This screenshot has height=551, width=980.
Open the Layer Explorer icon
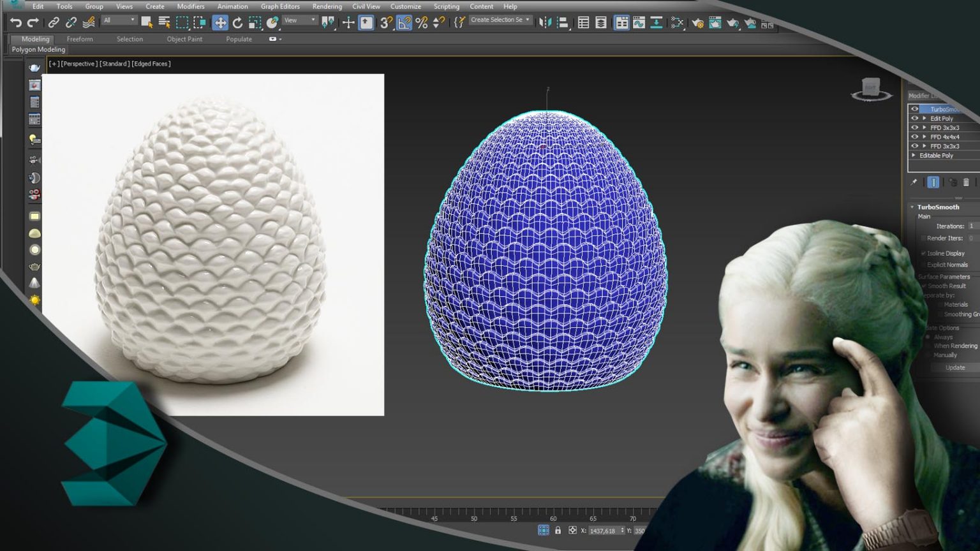tap(600, 23)
